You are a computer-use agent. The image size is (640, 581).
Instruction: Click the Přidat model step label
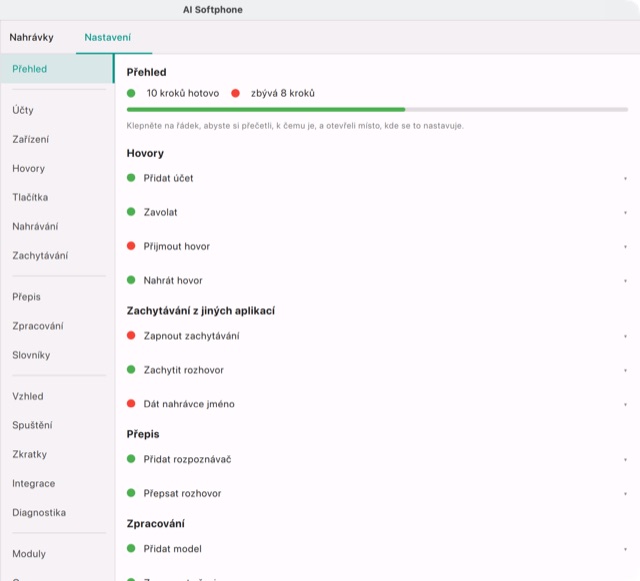coord(172,549)
